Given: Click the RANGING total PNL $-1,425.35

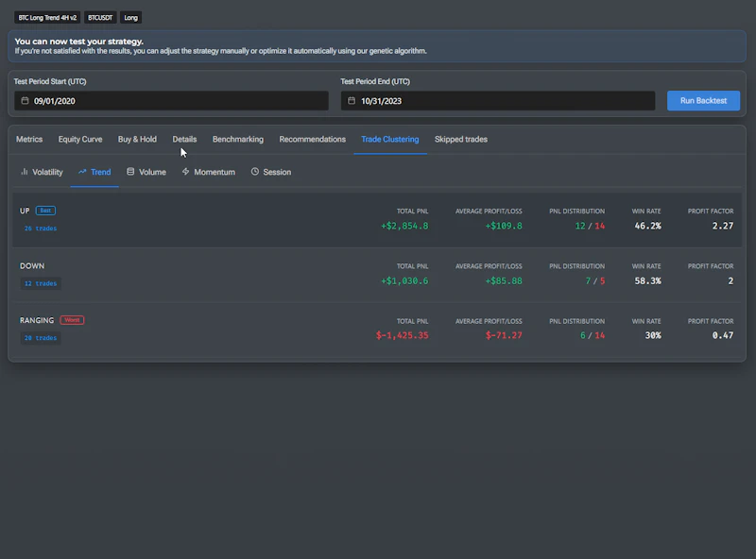Looking at the screenshot, I should (x=403, y=335).
